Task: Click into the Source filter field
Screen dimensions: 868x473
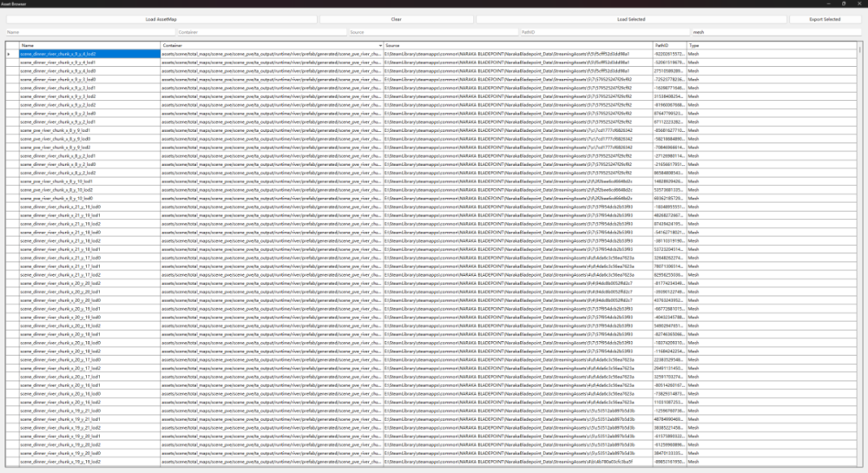Action: (431, 31)
